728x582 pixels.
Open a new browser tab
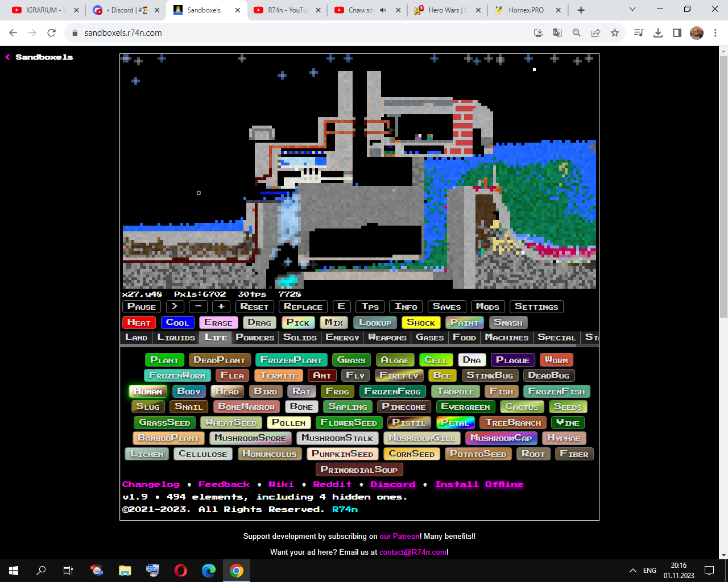coord(581,10)
